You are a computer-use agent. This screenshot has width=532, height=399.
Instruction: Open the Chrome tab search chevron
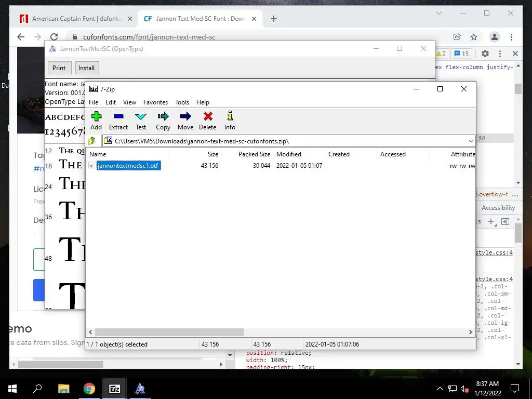tap(438, 13)
